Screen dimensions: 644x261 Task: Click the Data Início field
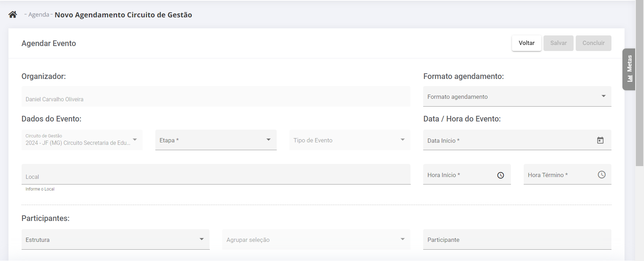[517, 140]
